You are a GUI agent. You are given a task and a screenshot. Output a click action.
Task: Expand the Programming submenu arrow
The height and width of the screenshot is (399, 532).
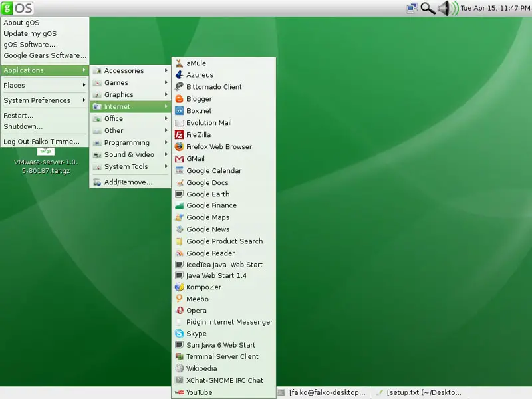[166, 142]
